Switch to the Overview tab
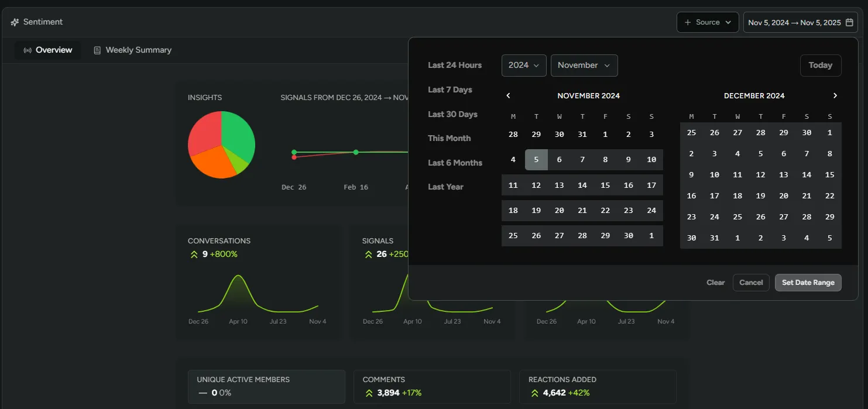868x409 pixels. click(54, 50)
